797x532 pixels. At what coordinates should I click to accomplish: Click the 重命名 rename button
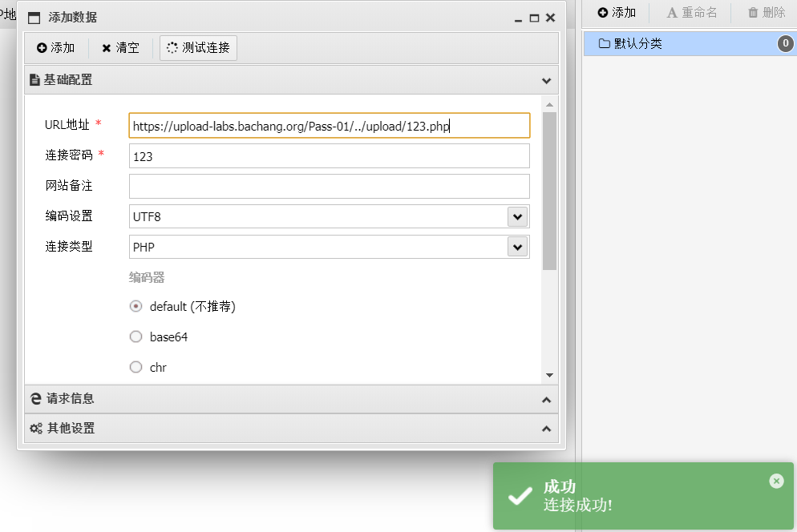(692, 12)
